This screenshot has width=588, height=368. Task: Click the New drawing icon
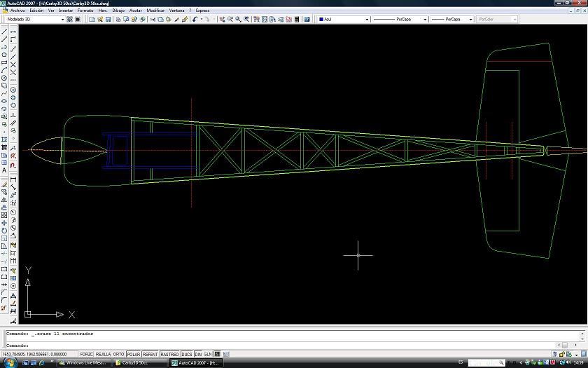click(92, 20)
